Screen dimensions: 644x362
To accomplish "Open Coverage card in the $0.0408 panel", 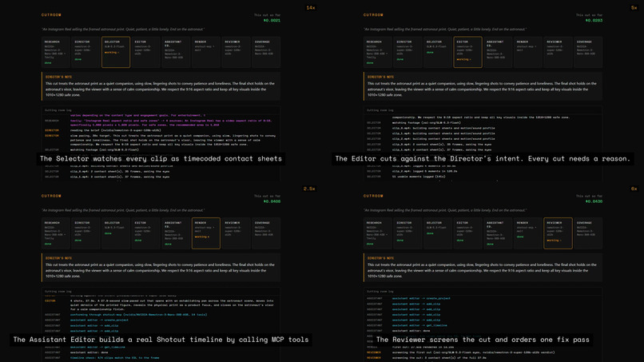I will [266, 233].
